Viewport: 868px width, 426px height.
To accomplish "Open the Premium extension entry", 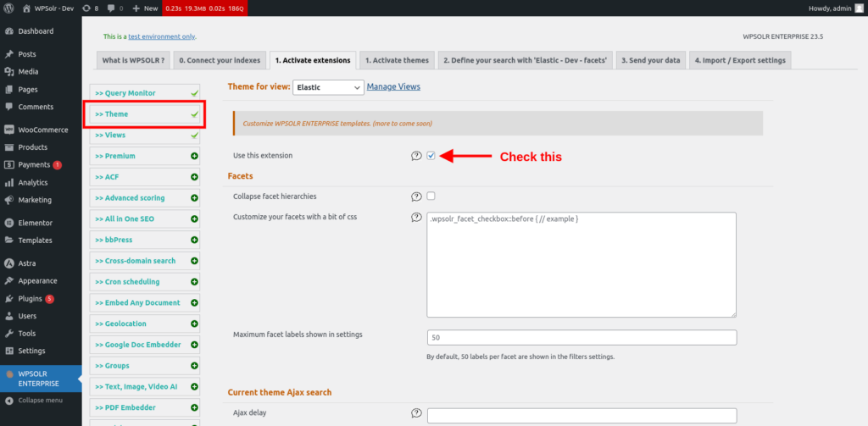I will coord(144,156).
